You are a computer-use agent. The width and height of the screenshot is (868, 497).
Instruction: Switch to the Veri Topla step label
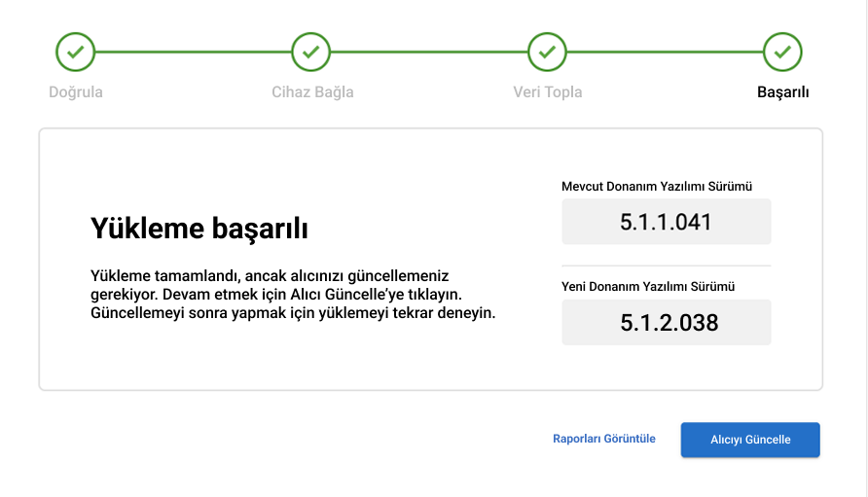click(x=548, y=92)
